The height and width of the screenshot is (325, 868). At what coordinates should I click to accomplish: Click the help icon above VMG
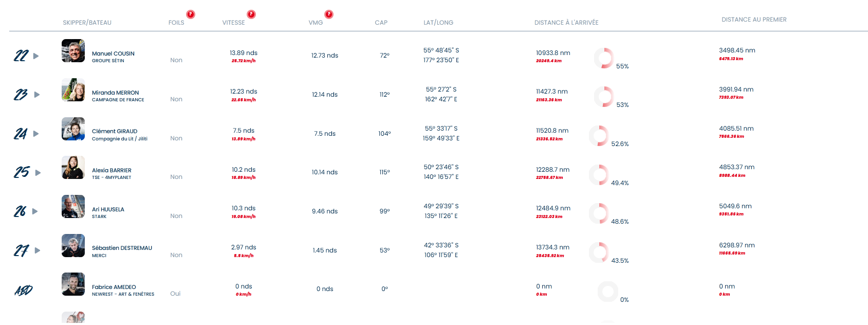(329, 14)
